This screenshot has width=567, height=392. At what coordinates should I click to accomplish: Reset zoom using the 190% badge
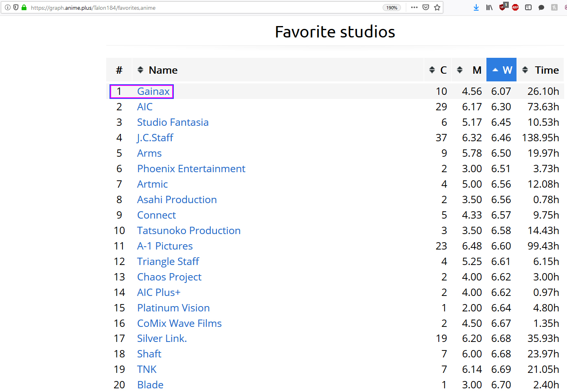tap(392, 8)
